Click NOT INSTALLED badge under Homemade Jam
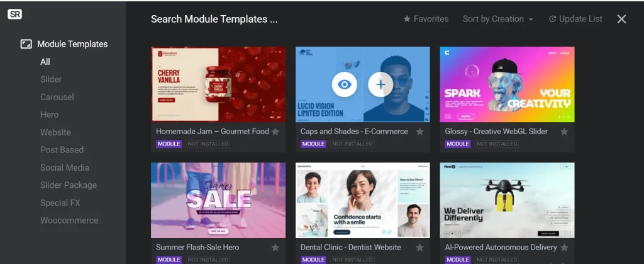 coord(208,144)
